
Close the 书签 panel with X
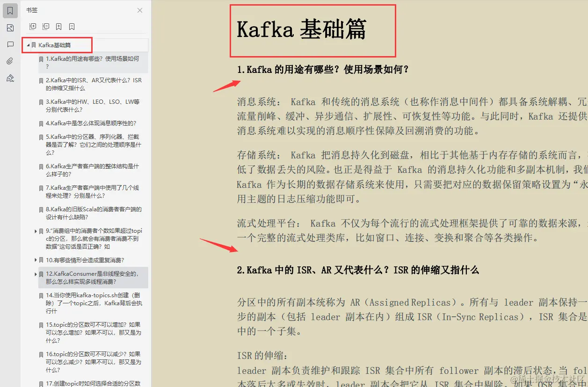coord(140,10)
